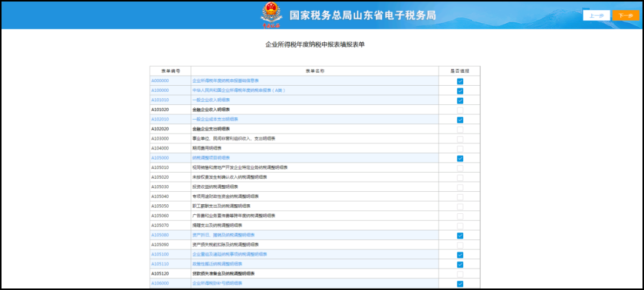The height and width of the screenshot is (290, 644).
Task: Uncheck the A100000 row checkbox
Action: point(460,91)
